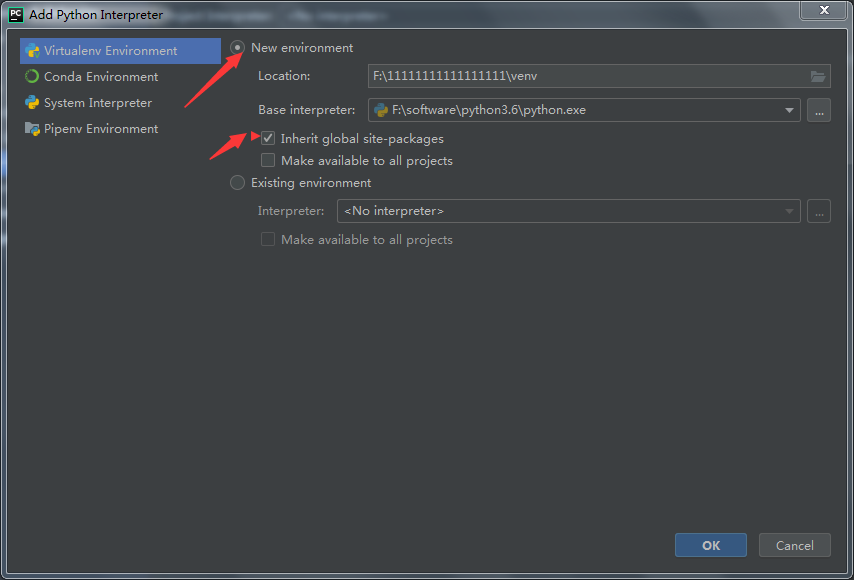Image resolution: width=854 pixels, height=580 pixels.
Task: Select Virtualenv Environment in the sidebar
Action: (x=120, y=51)
